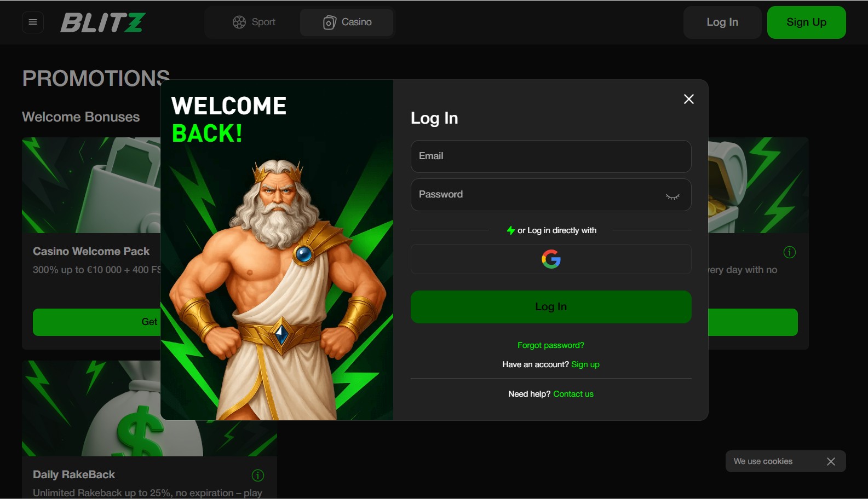Click the green button on right promotion card
Screen dimensions: 868x499
(753, 322)
